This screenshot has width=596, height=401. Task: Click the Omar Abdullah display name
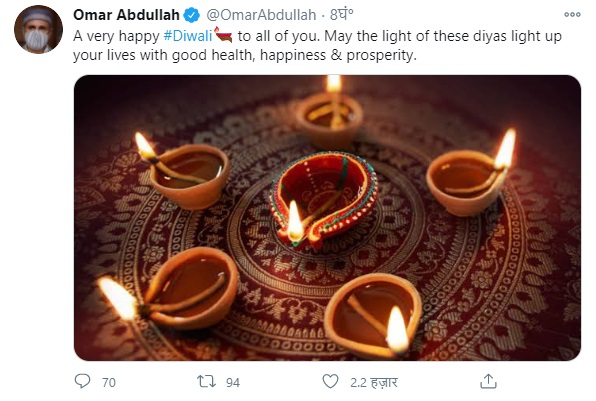[x=126, y=15]
